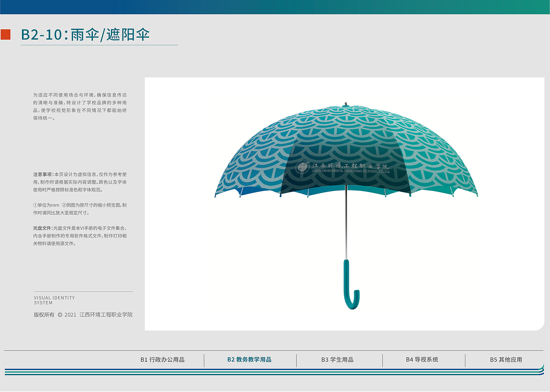Click the VISUAL IDENTITY SYSTEM footer mark
550x392 pixels.
tap(54, 300)
